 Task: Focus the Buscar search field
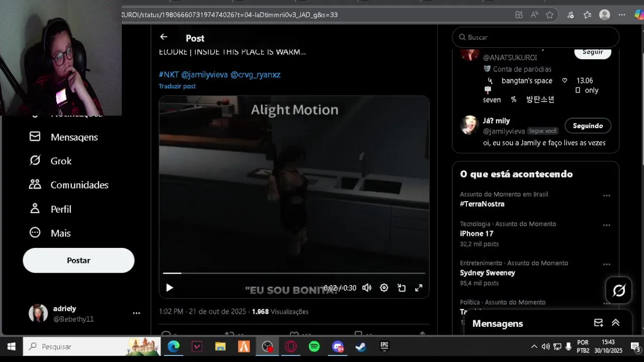pyautogui.click(x=535, y=37)
